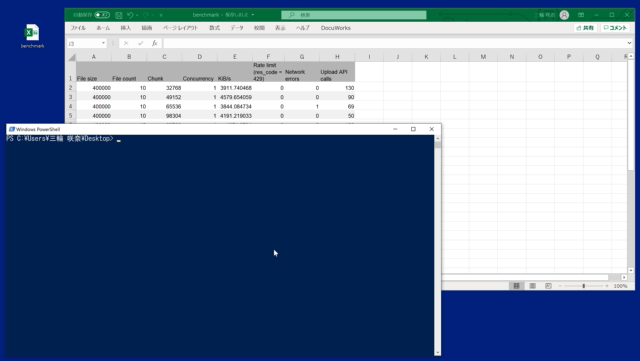Open the ribbon display options icon

[x=581, y=15]
